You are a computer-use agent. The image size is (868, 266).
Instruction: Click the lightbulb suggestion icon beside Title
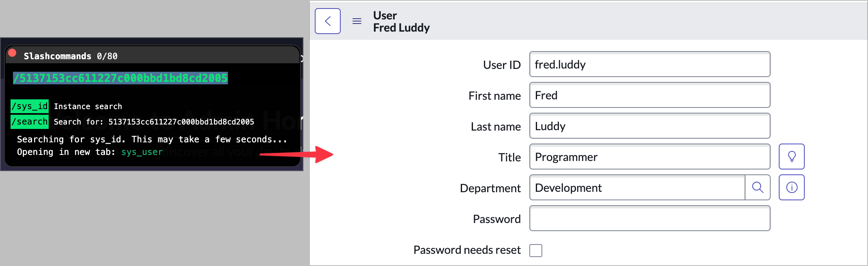(x=791, y=157)
